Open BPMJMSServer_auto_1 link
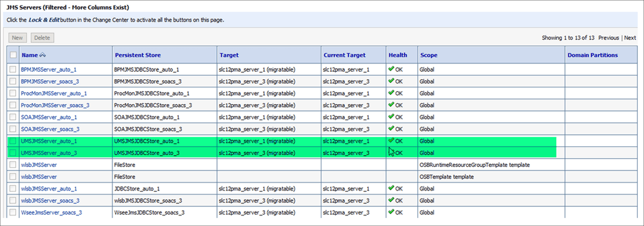This screenshot has width=644, height=226. tap(49, 69)
